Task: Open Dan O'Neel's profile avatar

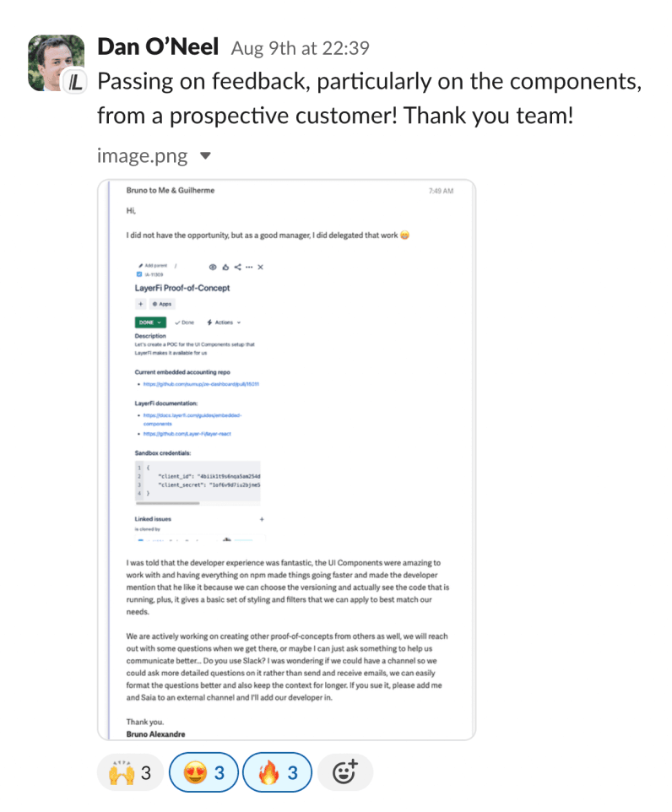Action: click(56, 62)
